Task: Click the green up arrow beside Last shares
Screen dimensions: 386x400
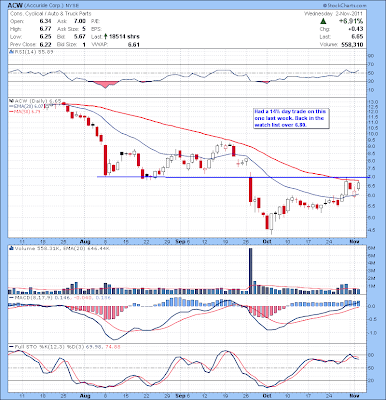Action: coord(106,37)
